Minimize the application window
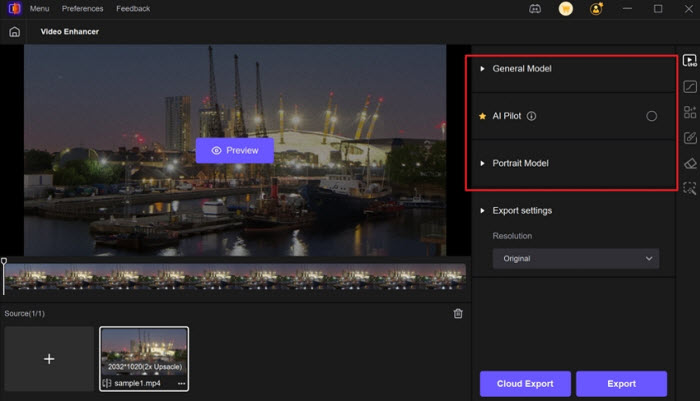Image resolution: width=700 pixels, height=401 pixels. pos(627,8)
